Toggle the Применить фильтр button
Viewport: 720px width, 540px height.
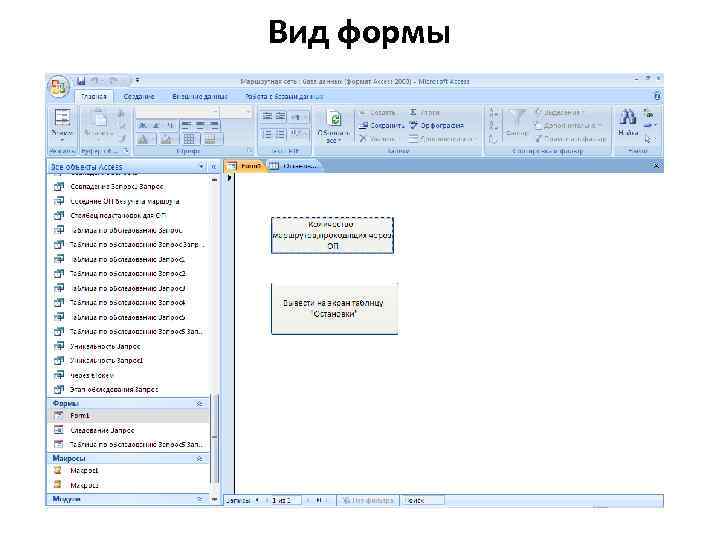571,139
